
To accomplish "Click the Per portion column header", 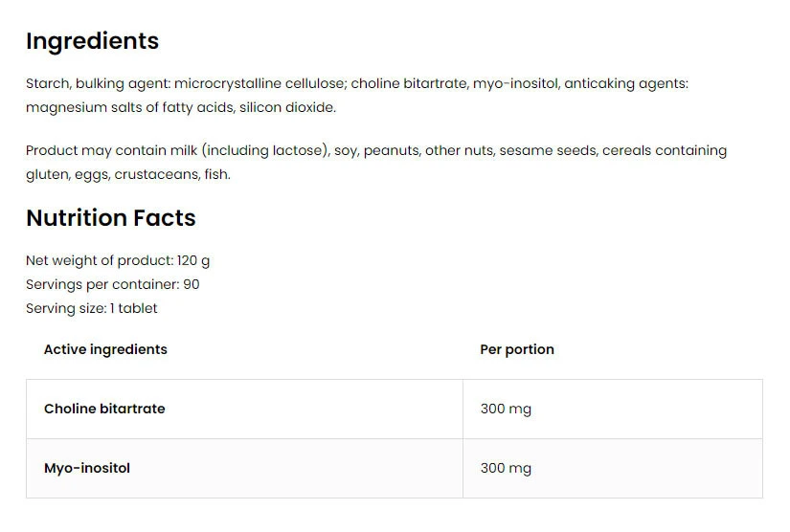I will [516, 350].
